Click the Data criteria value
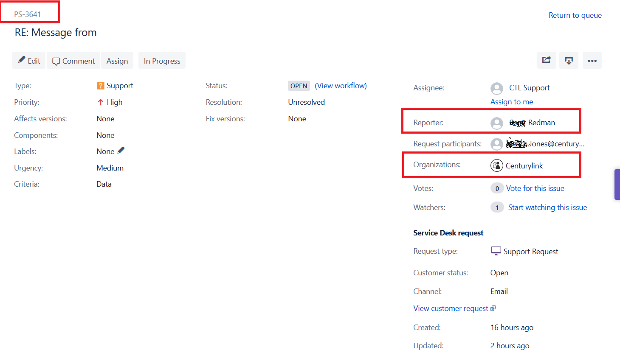The width and height of the screenshot is (620, 364). [104, 184]
